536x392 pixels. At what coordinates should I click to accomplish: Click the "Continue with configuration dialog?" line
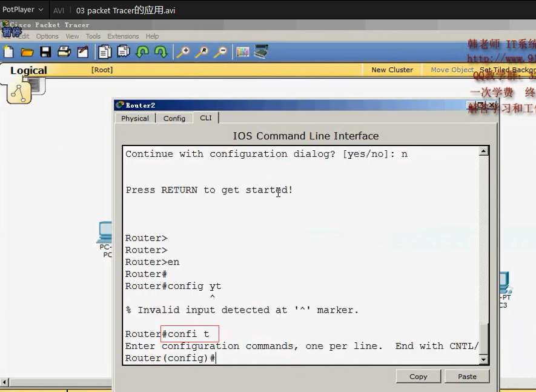[x=266, y=154]
